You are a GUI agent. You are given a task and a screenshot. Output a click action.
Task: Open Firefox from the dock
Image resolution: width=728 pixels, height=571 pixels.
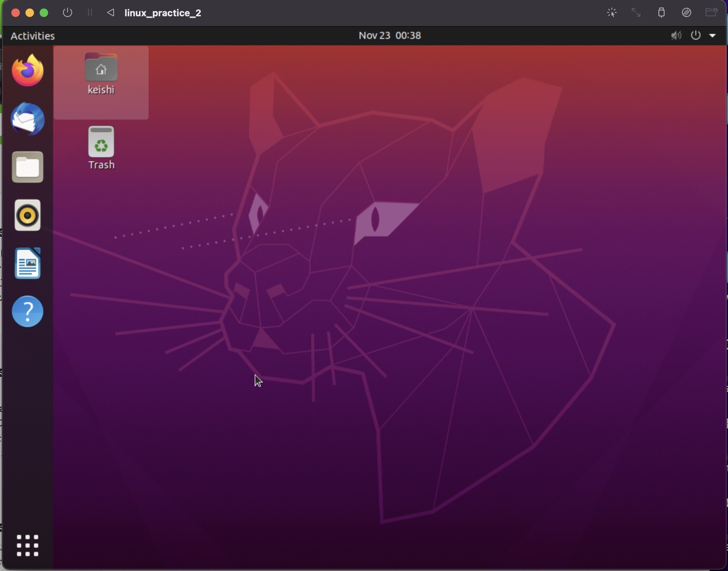[28, 70]
